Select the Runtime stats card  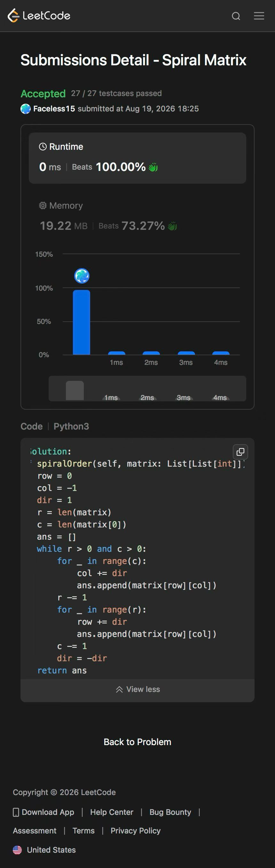pyautogui.click(x=137, y=158)
